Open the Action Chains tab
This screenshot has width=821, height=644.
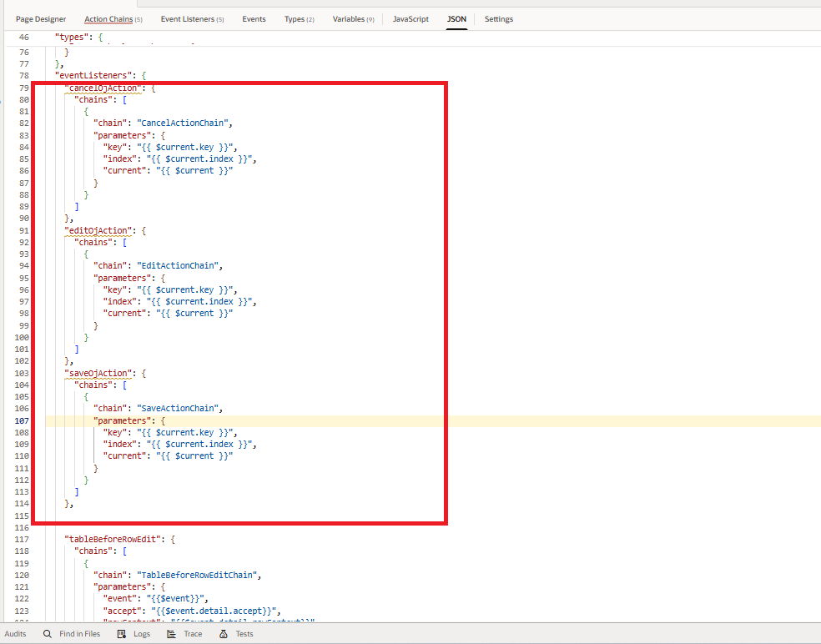(x=113, y=19)
